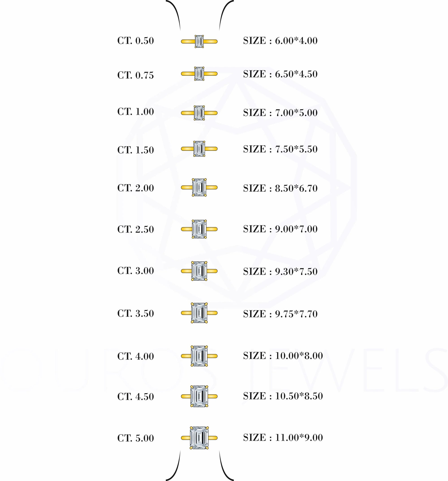448x481 pixels.
Task: Choose the 2.50 carat ring illustration
Action: tap(199, 229)
